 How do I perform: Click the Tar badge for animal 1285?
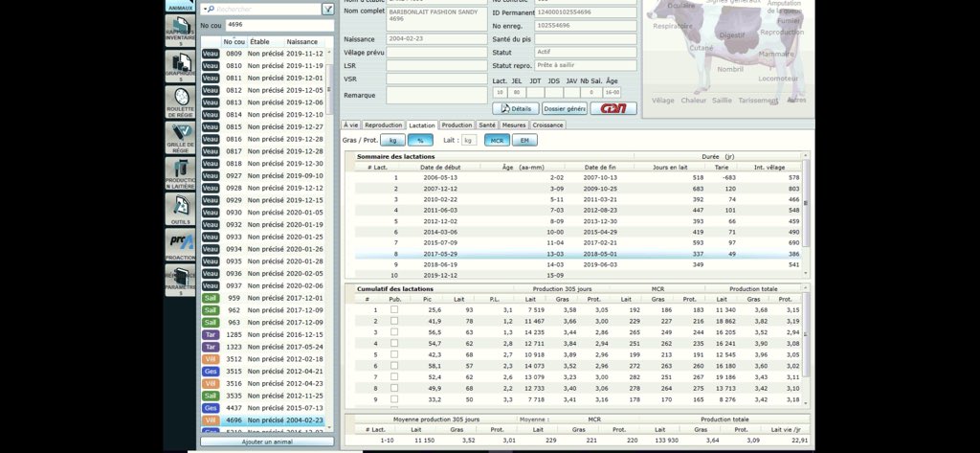point(211,335)
